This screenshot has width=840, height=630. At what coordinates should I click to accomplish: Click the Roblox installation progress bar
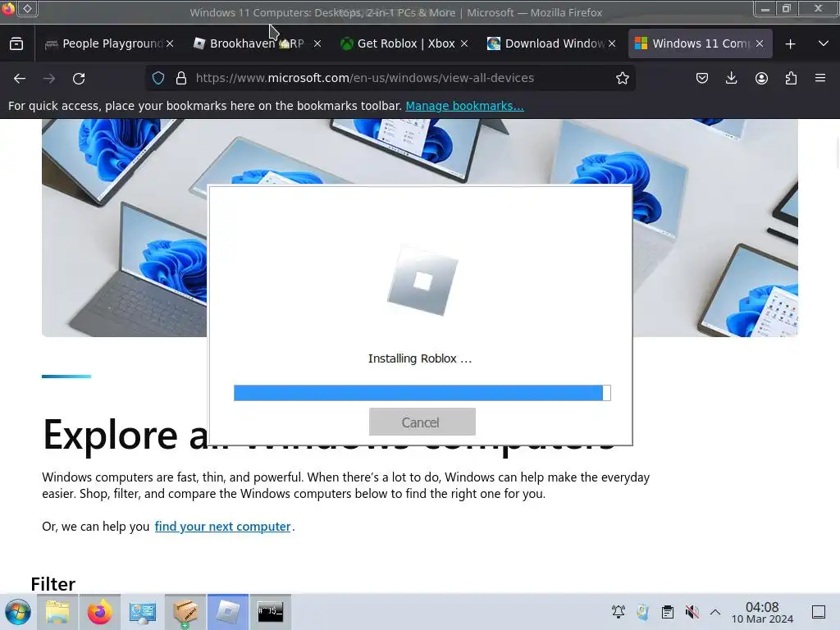[x=422, y=393]
